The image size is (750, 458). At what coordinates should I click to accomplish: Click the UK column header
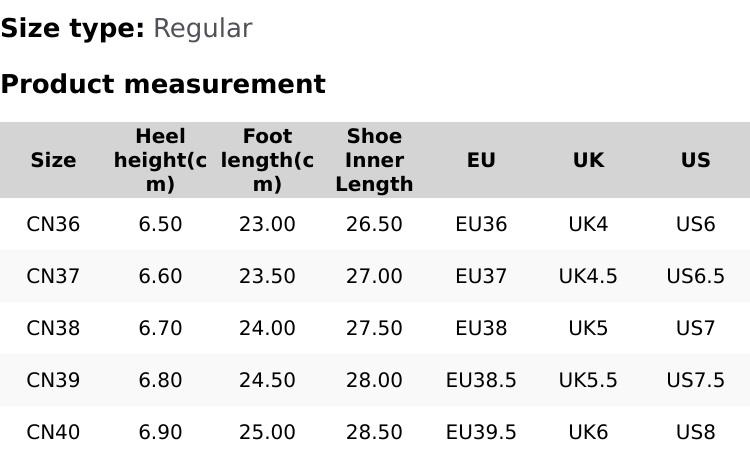tap(588, 160)
